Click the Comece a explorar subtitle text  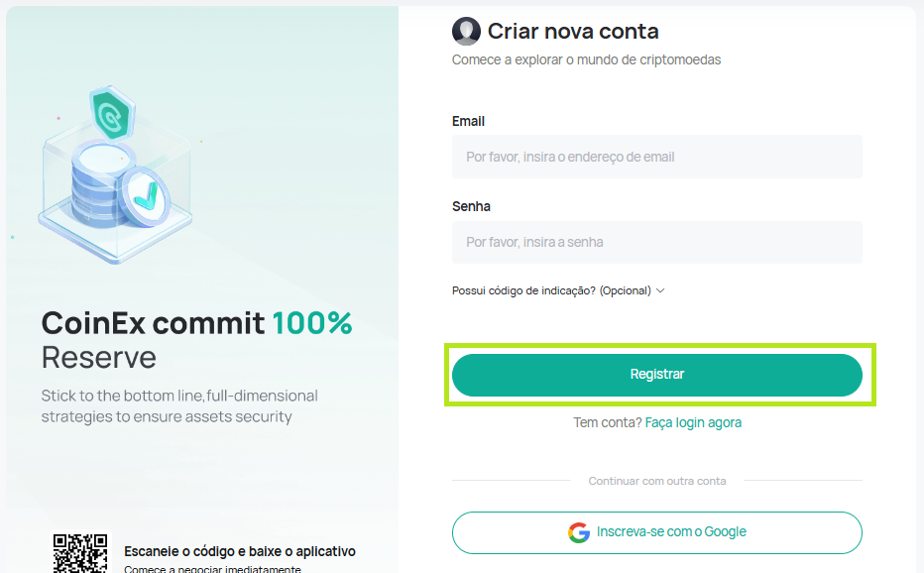[x=586, y=60]
